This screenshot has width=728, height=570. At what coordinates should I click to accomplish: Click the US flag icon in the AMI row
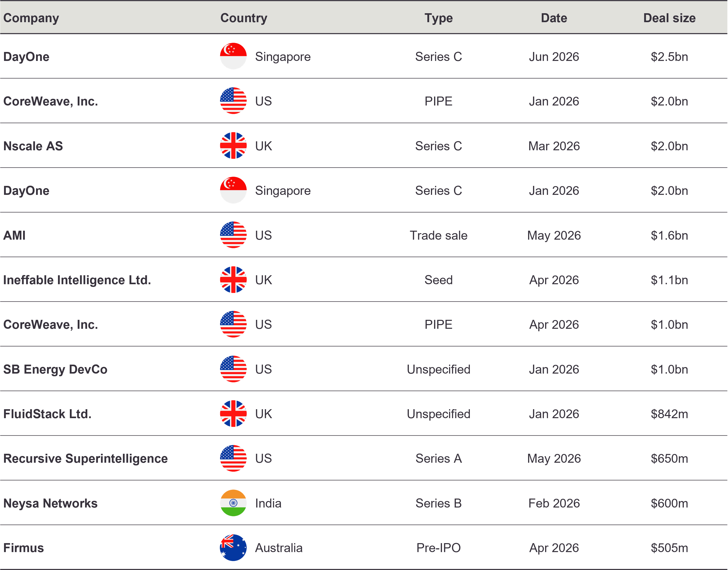tap(233, 235)
